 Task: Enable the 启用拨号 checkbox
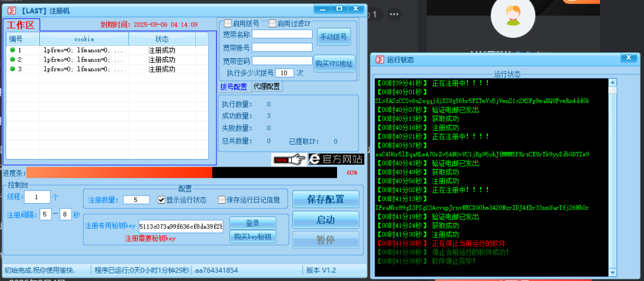[228, 23]
